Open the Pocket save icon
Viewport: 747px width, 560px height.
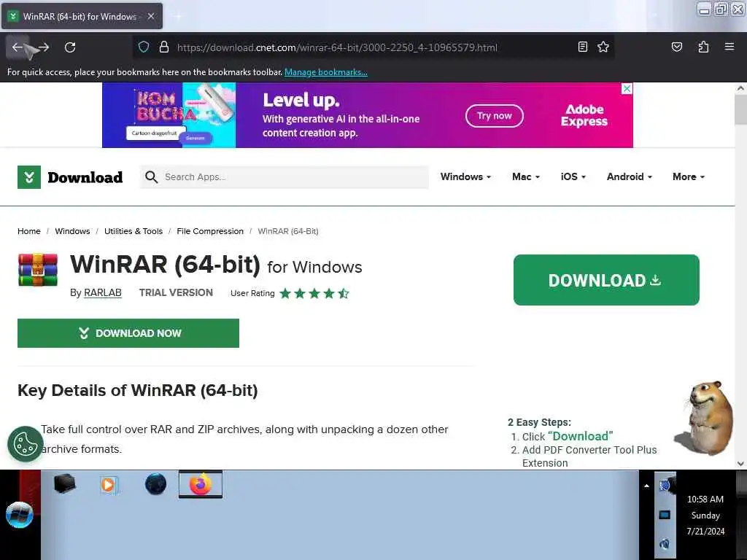pos(676,47)
